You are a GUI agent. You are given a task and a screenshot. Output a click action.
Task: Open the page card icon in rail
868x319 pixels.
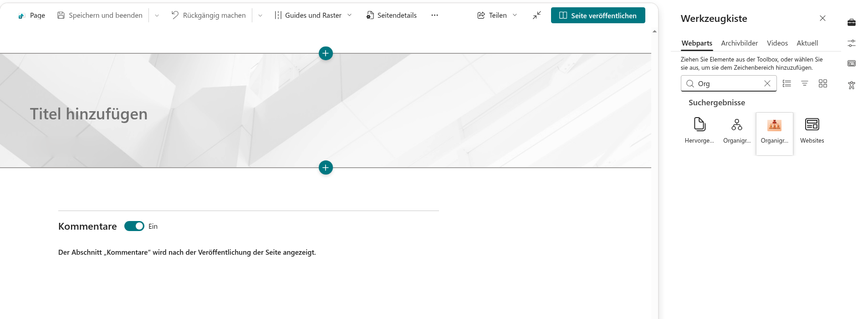(852, 63)
